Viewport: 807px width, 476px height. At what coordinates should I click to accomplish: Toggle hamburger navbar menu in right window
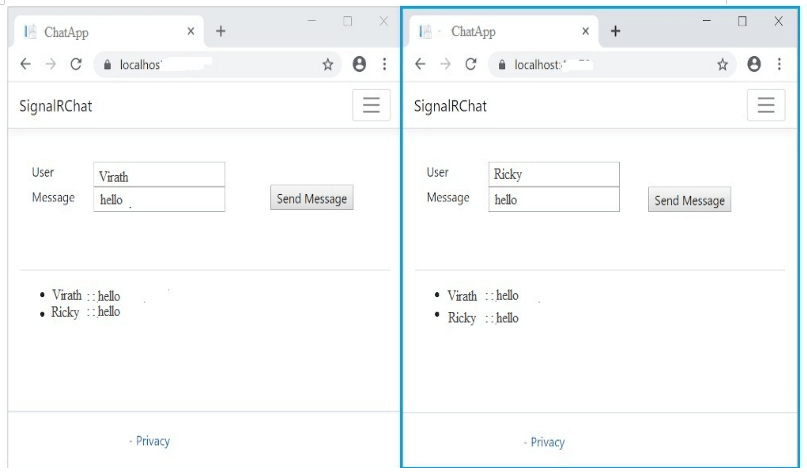click(766, 105)
